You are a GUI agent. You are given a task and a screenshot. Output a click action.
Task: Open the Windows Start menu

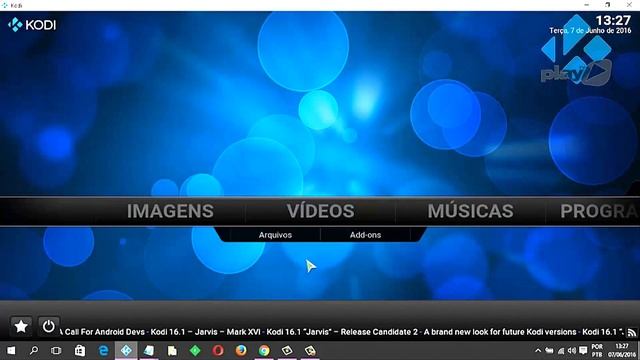coord(11,351)
